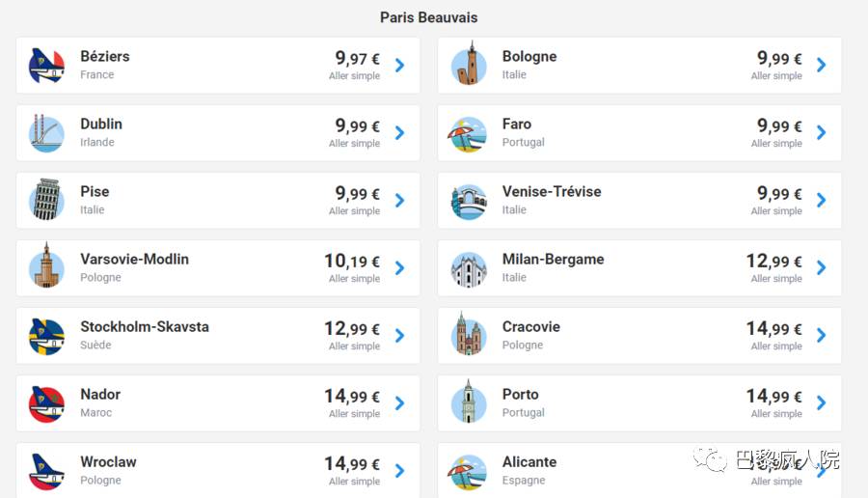Screen dimensions: 868x498
Task: Open Béziers fare with its chevron arrow
Action: (399, 66)
